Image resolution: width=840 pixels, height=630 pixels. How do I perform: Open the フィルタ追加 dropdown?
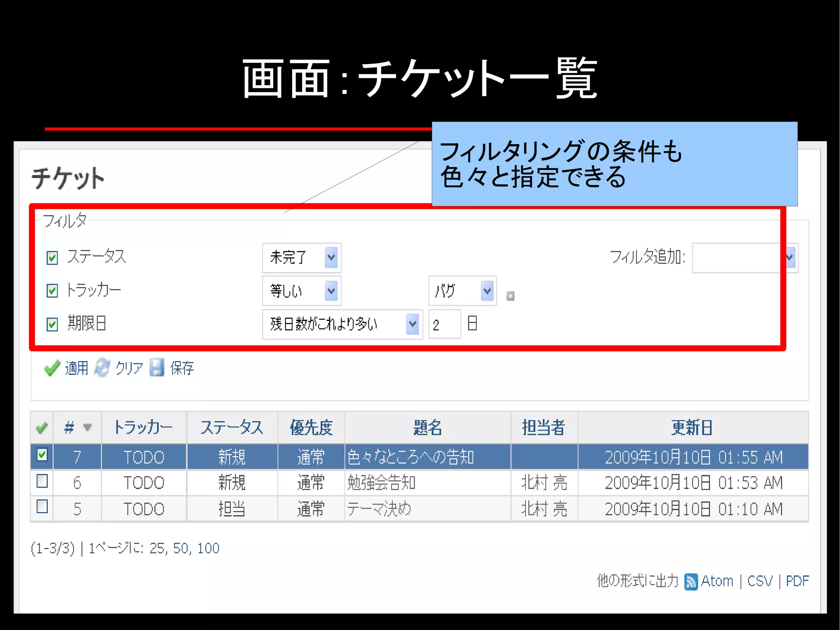[x=744, y=258]
